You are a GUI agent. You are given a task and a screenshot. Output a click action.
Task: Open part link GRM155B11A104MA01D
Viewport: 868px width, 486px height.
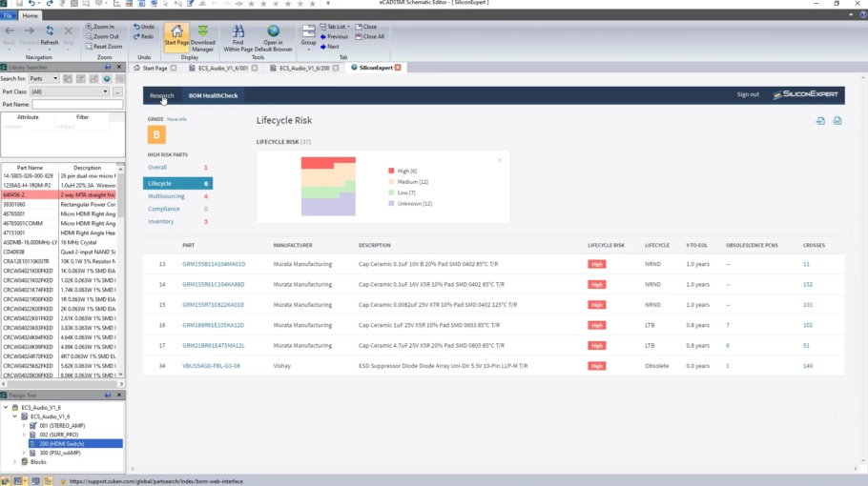[214, 264]
